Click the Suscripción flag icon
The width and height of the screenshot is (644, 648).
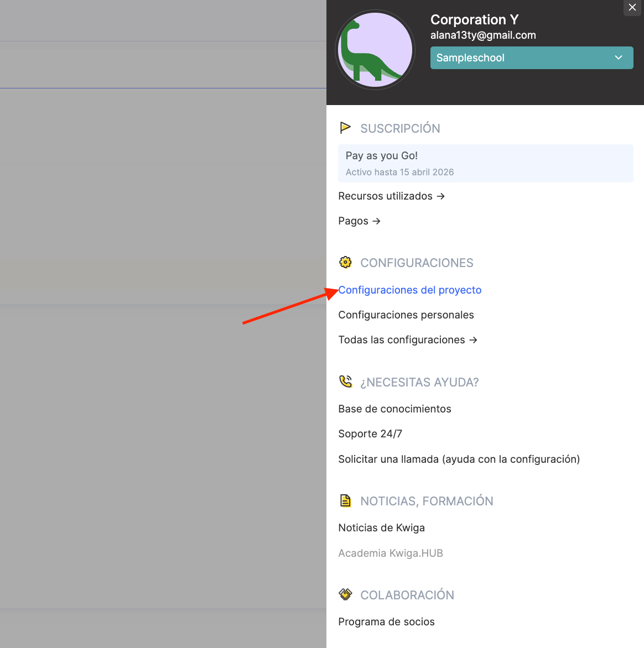[x=345, y=128]
